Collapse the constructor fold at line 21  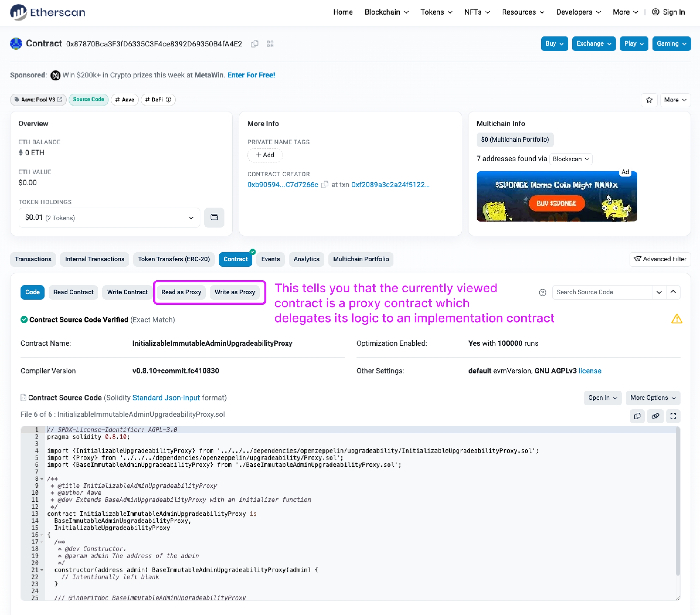coord(42,570)
